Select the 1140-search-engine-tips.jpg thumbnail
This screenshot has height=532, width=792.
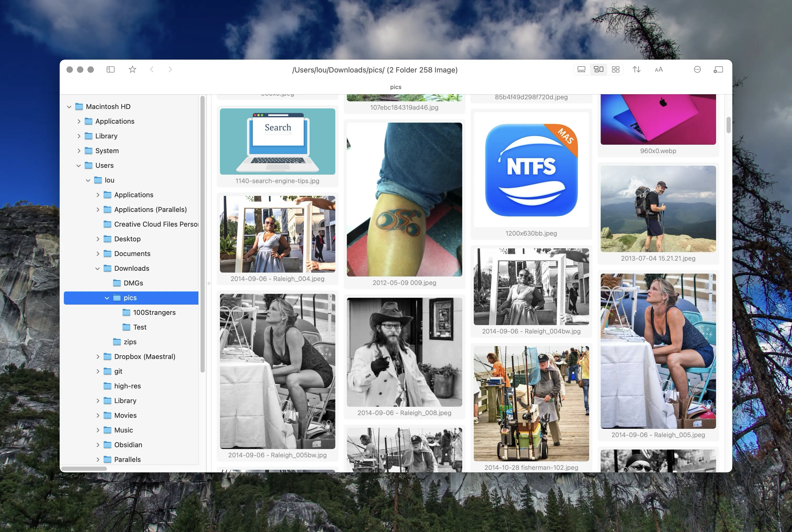pyautogui.click(x=277, y=142)
